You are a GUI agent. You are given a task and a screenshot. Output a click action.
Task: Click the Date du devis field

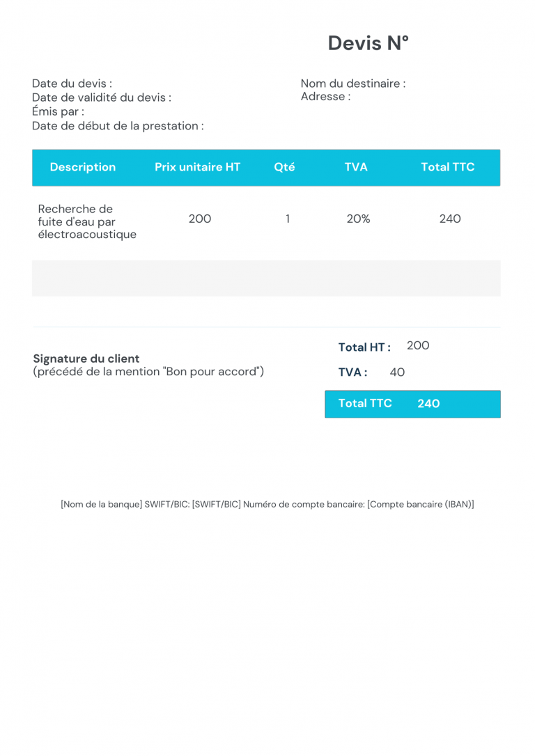coord(72,84)
